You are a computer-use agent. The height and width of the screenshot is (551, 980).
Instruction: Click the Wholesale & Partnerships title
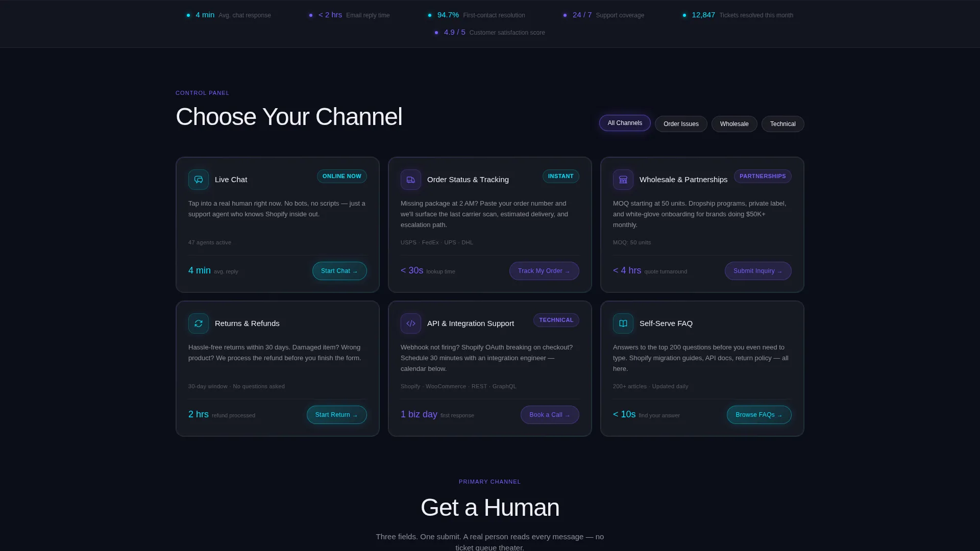pos(683,180)
